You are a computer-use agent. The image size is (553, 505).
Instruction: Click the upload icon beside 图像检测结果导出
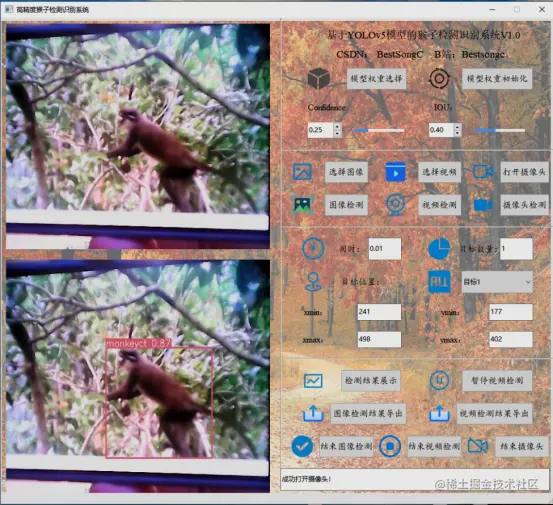tap(313, 413)
